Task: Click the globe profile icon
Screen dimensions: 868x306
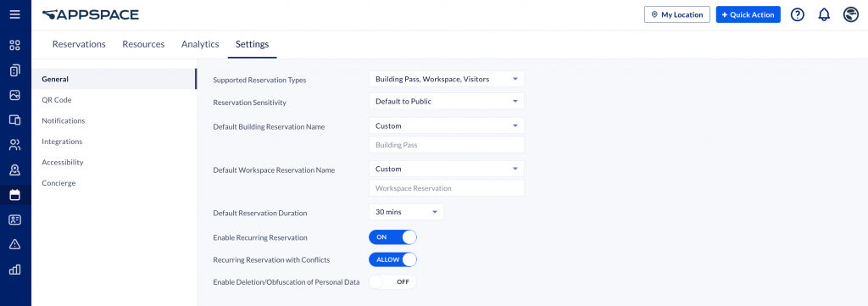Action: (x=851, y=15)
